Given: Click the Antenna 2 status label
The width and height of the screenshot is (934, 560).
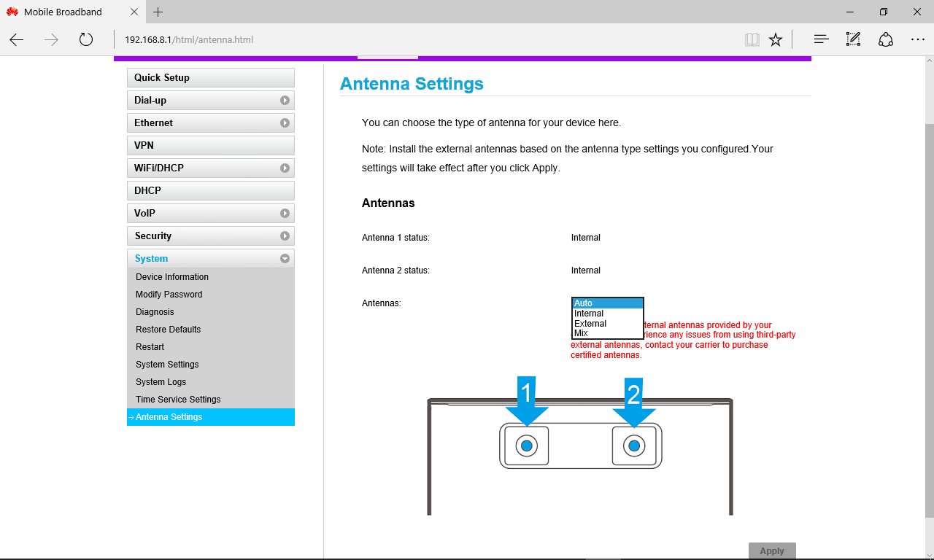Looking at the screenshot, I should (x=395, y=271).
